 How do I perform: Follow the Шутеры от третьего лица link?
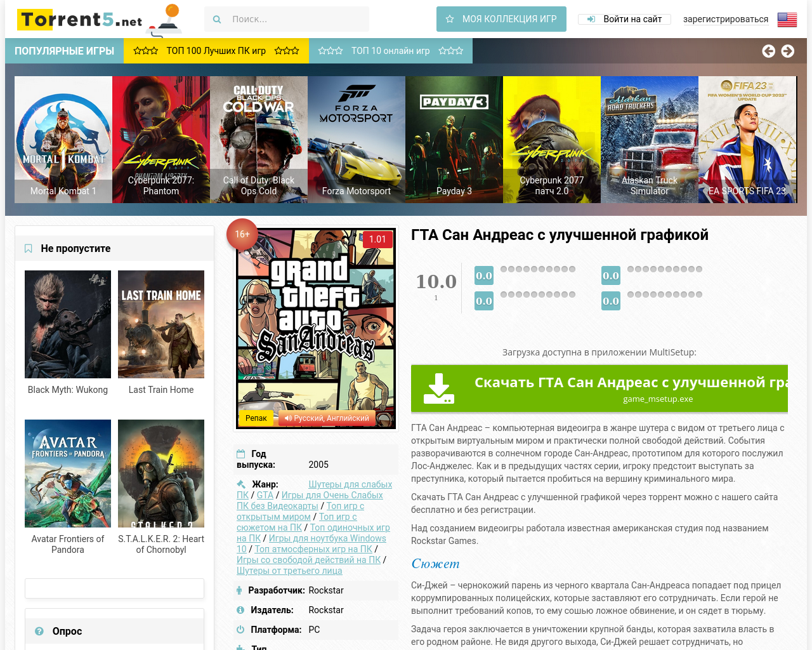(x=289, y=571)
